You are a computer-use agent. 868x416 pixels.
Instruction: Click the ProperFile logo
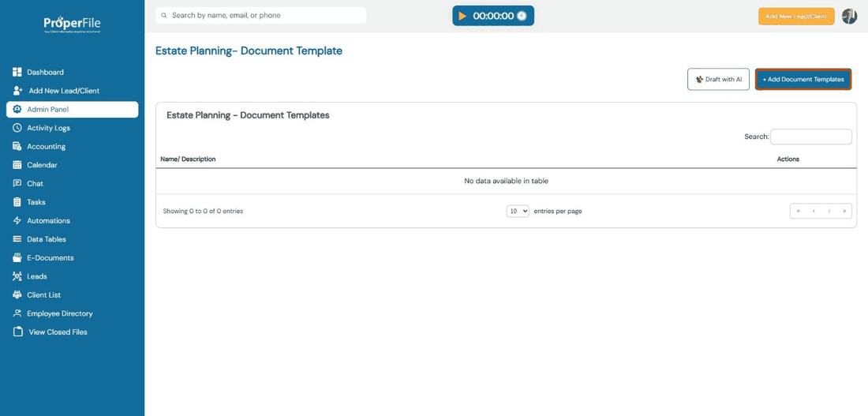tap(72, 24)
